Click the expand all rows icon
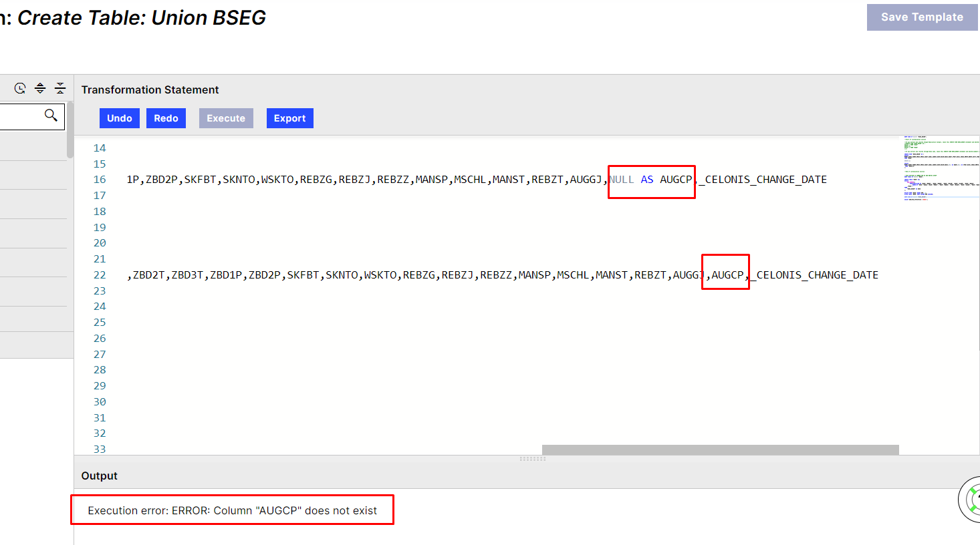 pyautogui.click(x=40, y=88)
